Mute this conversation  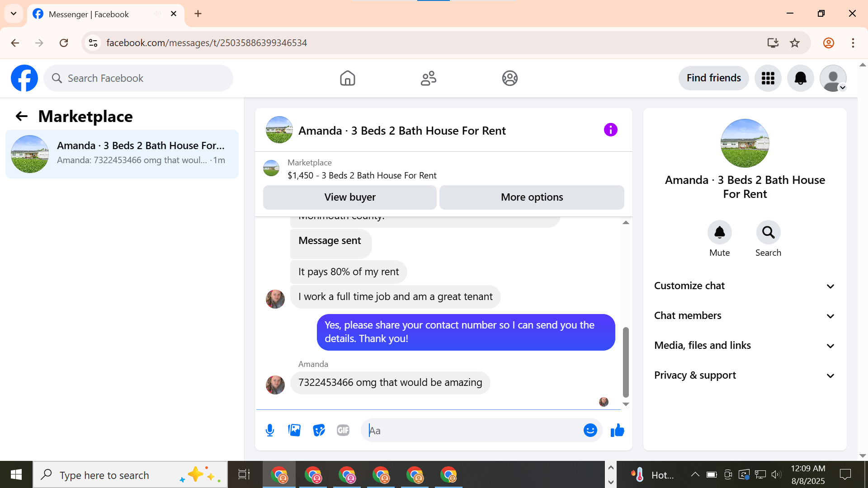coord(719,233)
